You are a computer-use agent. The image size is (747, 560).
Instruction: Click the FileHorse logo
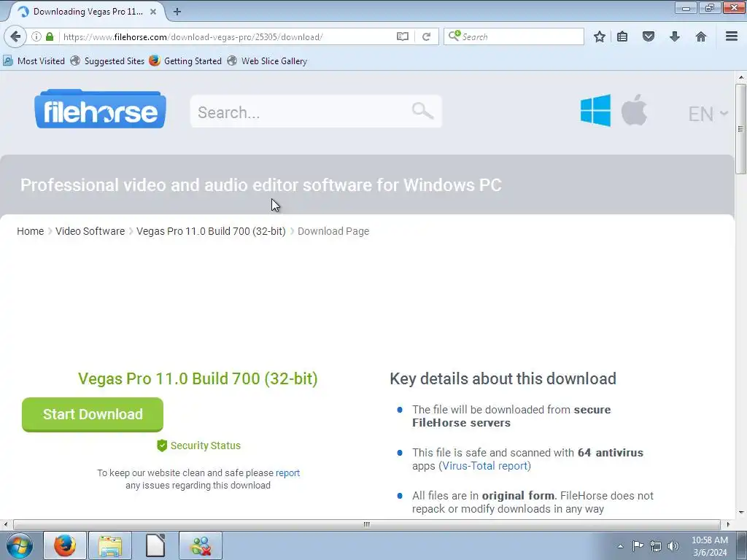click(x=100, y=109)
